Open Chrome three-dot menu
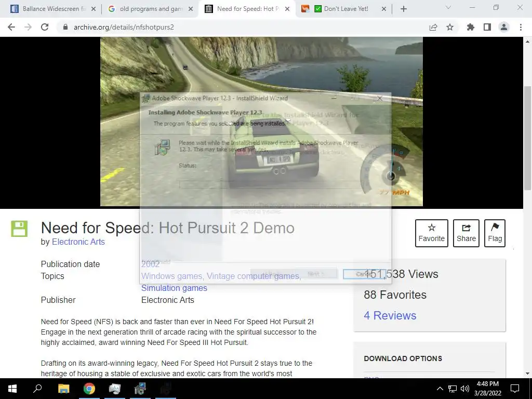This screenshot has height=399, width=532. click(521, 27)
